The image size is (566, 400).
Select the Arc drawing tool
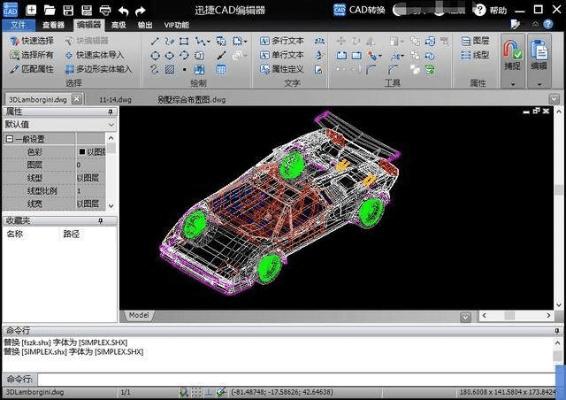point(184,55)
